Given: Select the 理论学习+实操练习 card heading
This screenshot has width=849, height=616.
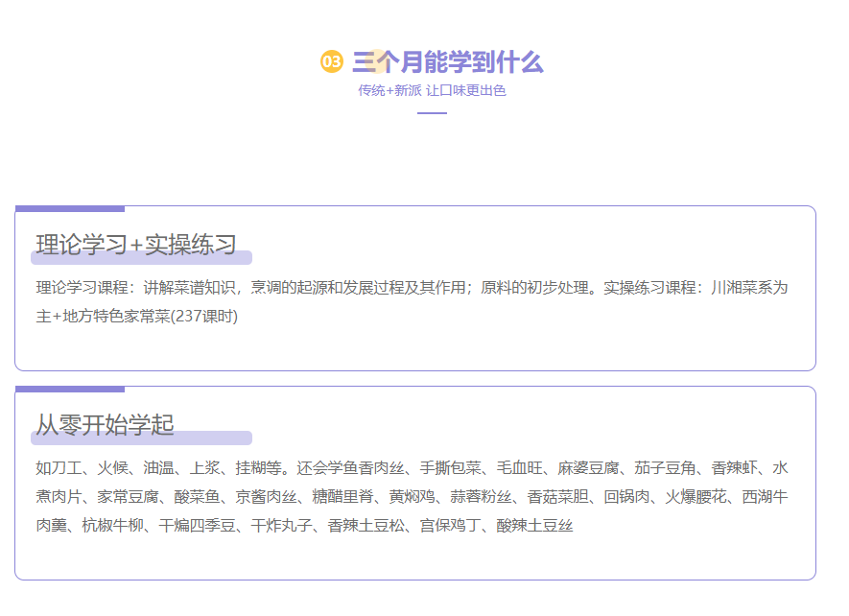Looking at the screenshot, I should coord(136,244).
